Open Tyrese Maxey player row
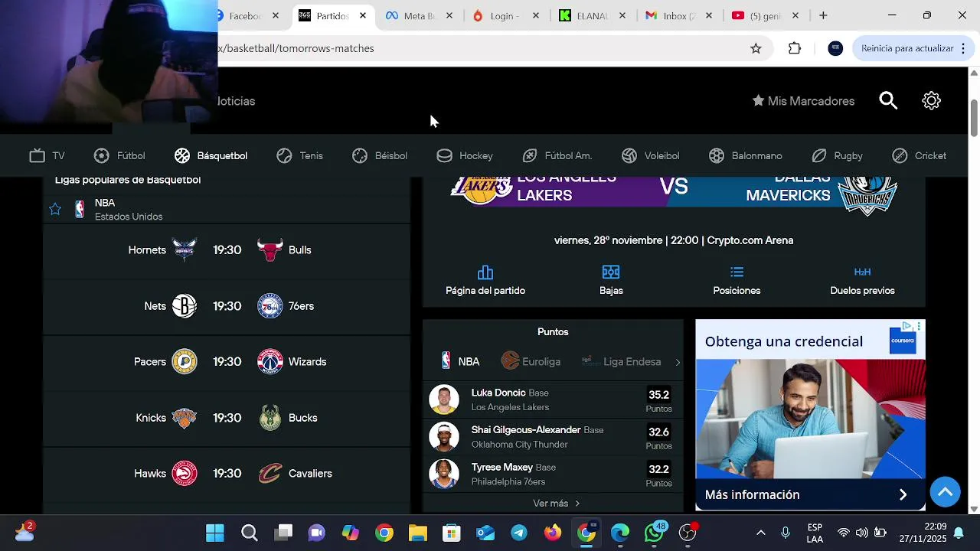980x551 pixels. click(553, 474)
